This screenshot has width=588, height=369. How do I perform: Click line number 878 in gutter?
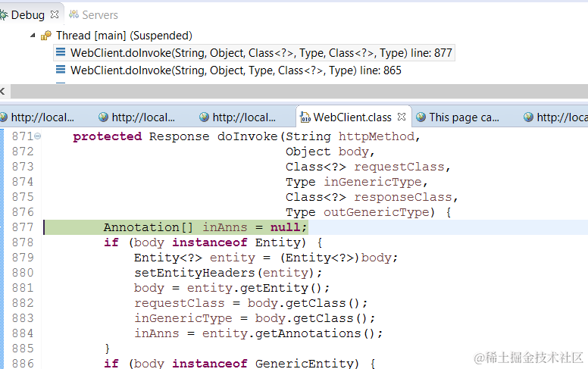pos(23,242)
